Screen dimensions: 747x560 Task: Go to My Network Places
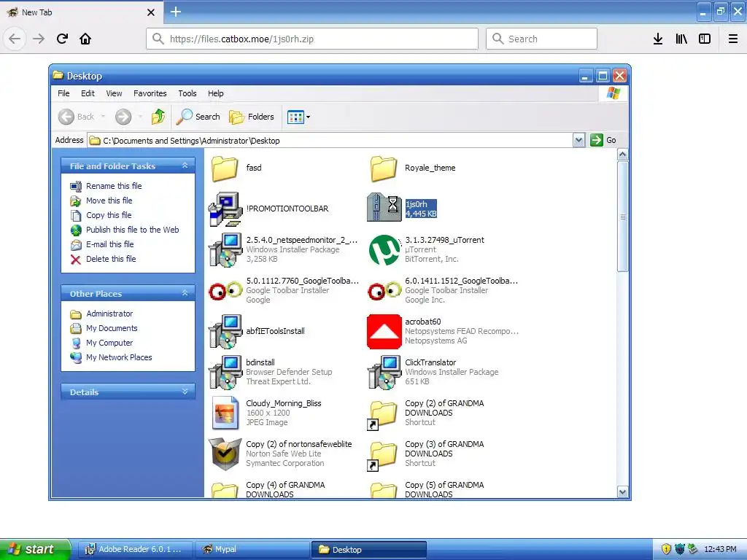[119, 357]
